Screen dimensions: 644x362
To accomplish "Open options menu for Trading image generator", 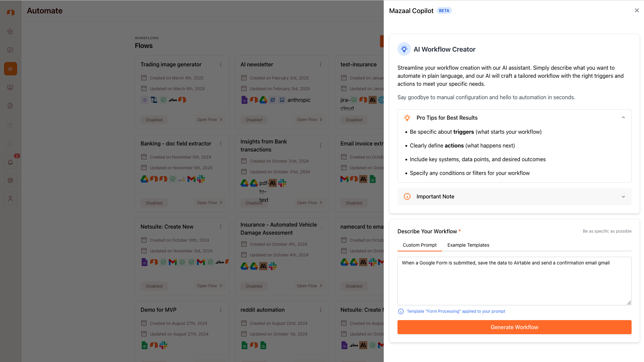I will 221,64.
